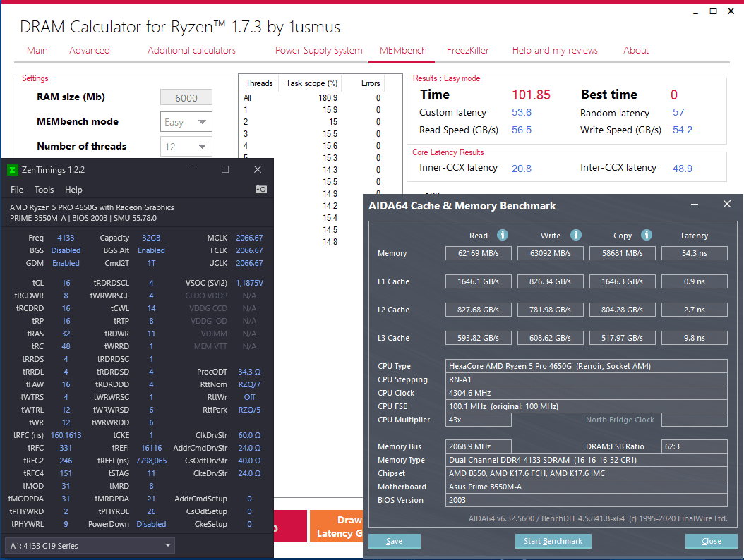
Task: Open the ZenTimings File menu
Action: pos(17,190)
